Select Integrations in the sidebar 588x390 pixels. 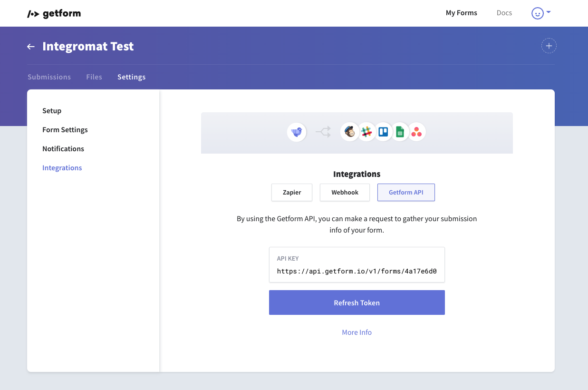(62, 168)
